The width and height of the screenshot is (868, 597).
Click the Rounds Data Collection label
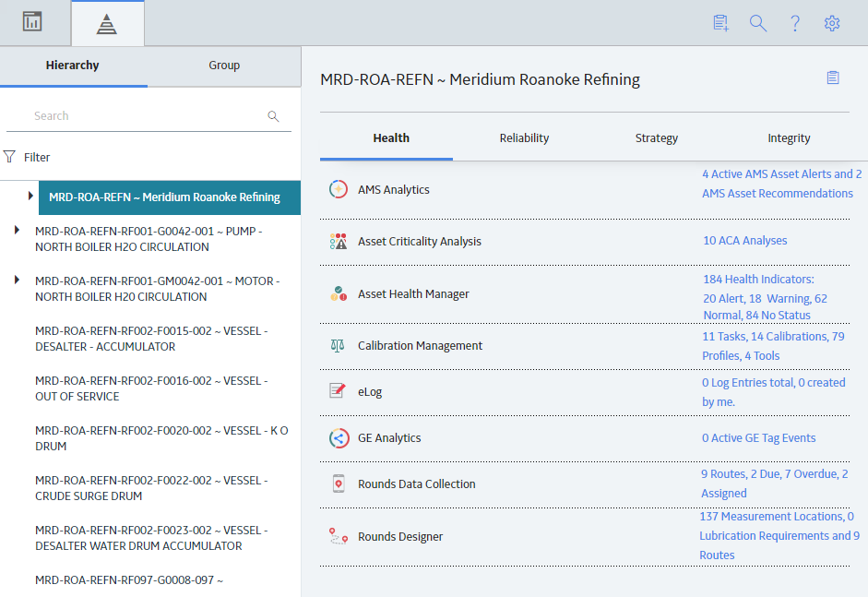tap(417, 484)
